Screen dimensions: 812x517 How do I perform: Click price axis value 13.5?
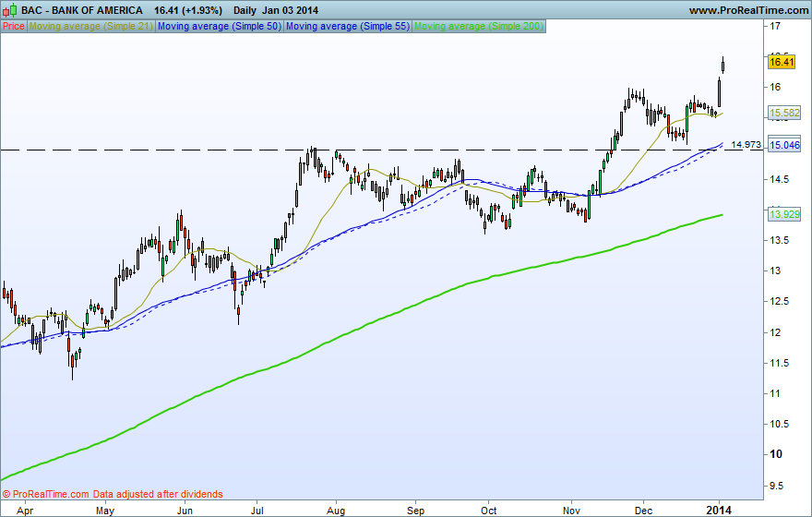click(779, 240)
